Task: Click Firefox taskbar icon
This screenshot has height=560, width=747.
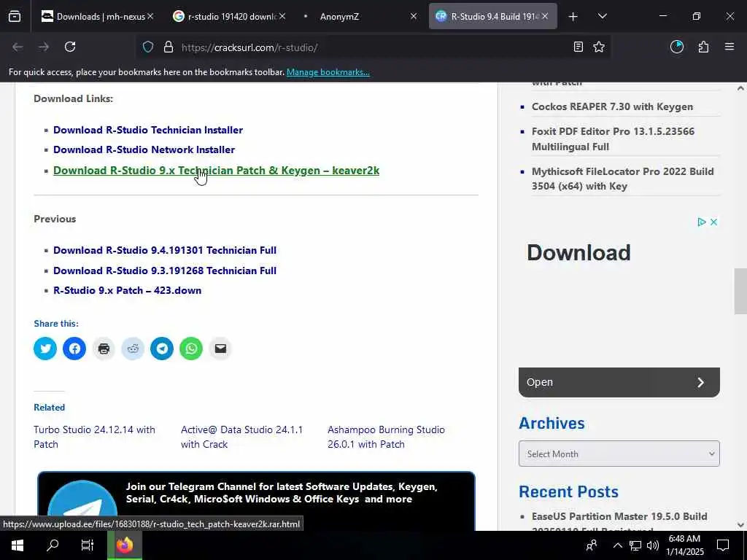Action: tap(124, 545)
